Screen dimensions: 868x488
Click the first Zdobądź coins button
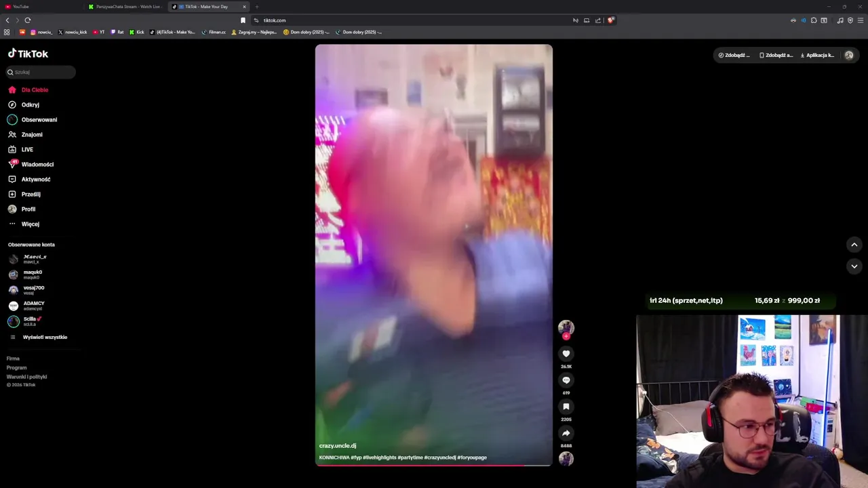734,55
